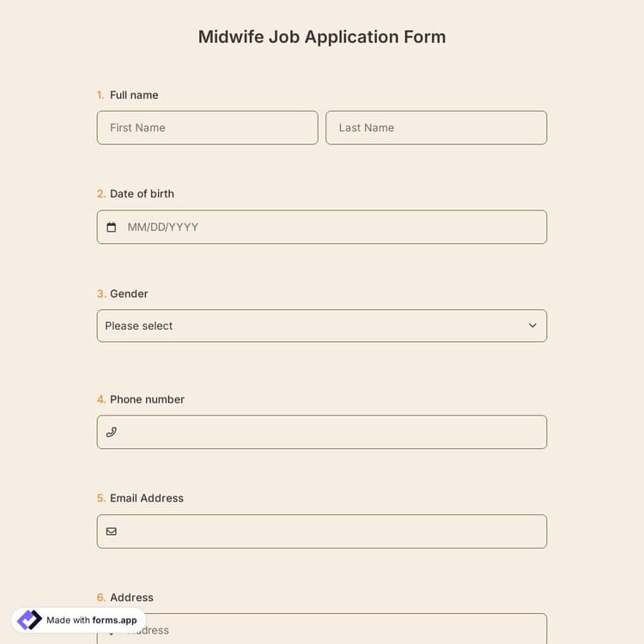Focus the Last Name input field

436,128
